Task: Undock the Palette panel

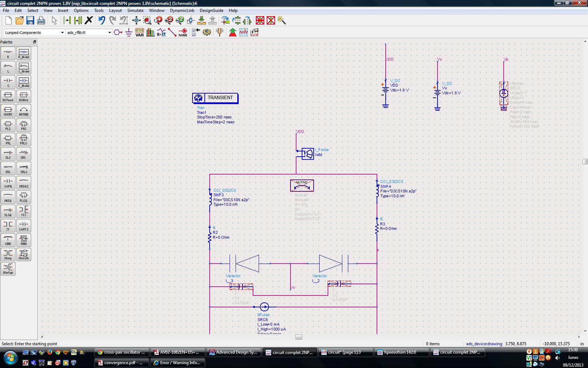Action: pyautogui.click(x=34, y=42)
